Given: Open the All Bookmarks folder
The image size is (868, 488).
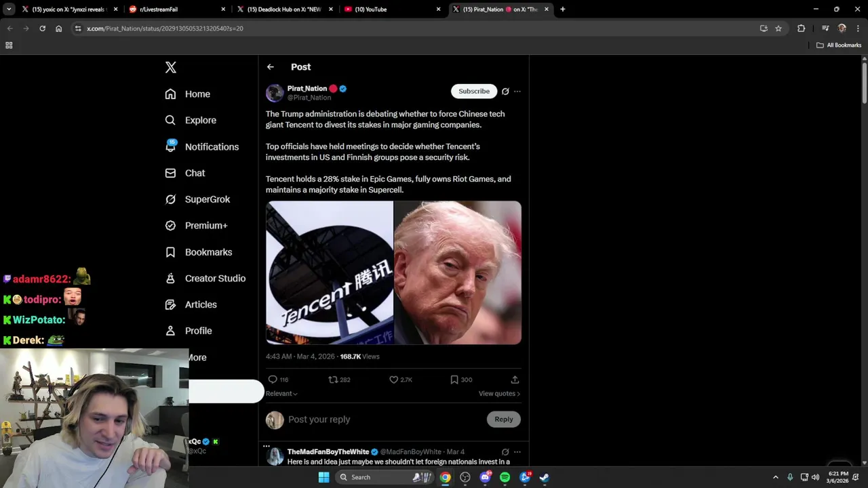Looking at the screenshot, I should (x=839, y=45).
